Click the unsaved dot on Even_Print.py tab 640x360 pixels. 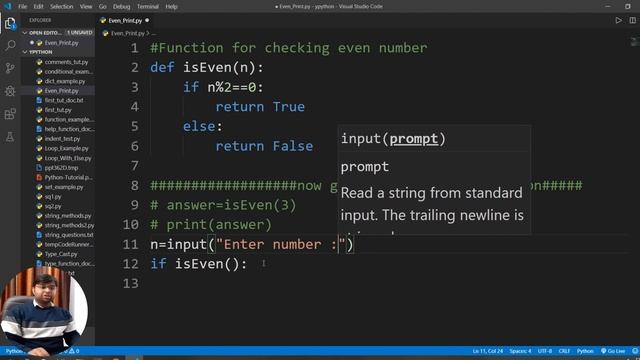point(147,20)
